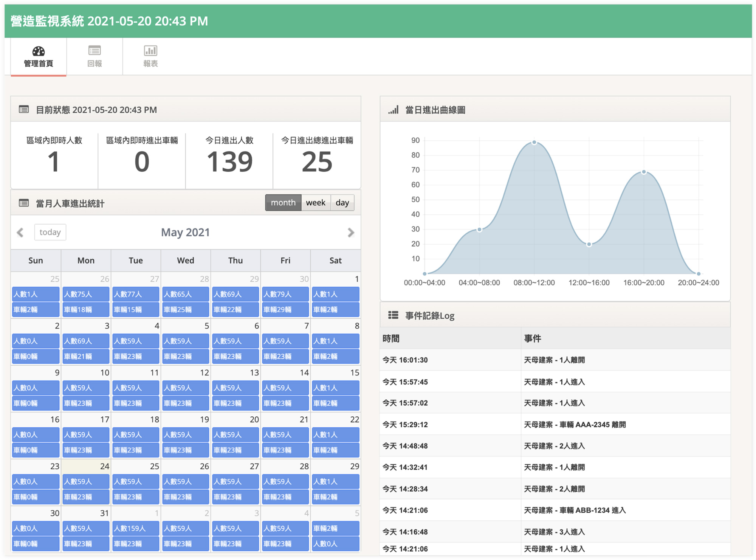Click the 區域內即時進出車輛 value 0
The image size is (756, 560).
tap(142, 162)
